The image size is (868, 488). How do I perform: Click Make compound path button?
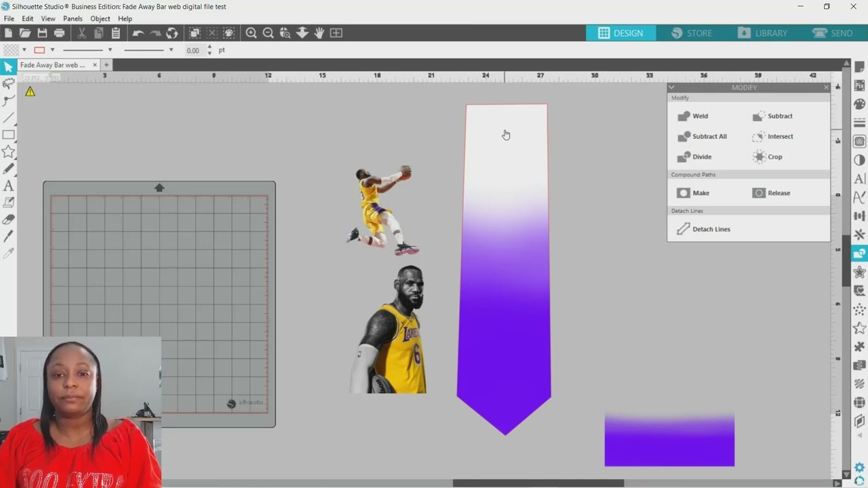pos(693,193)
